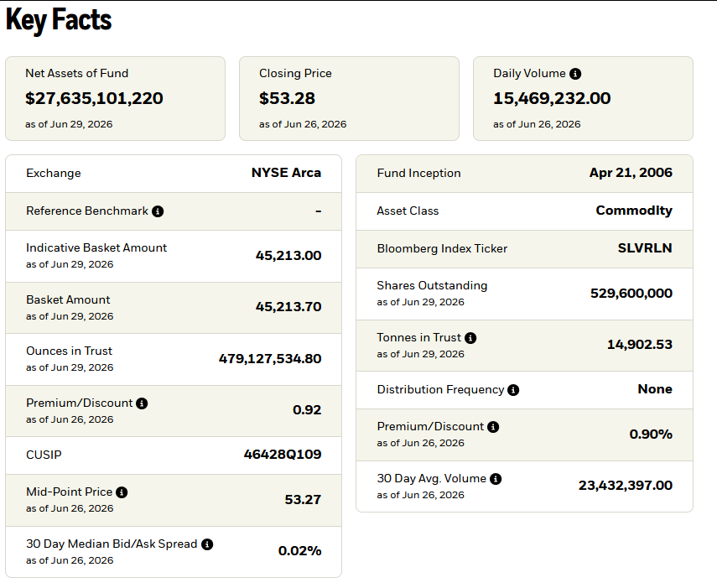Click the Daily Volume 15,469,232.00 figure
The width and height of the screenshot is (717, 588).
tap(552, 98)
